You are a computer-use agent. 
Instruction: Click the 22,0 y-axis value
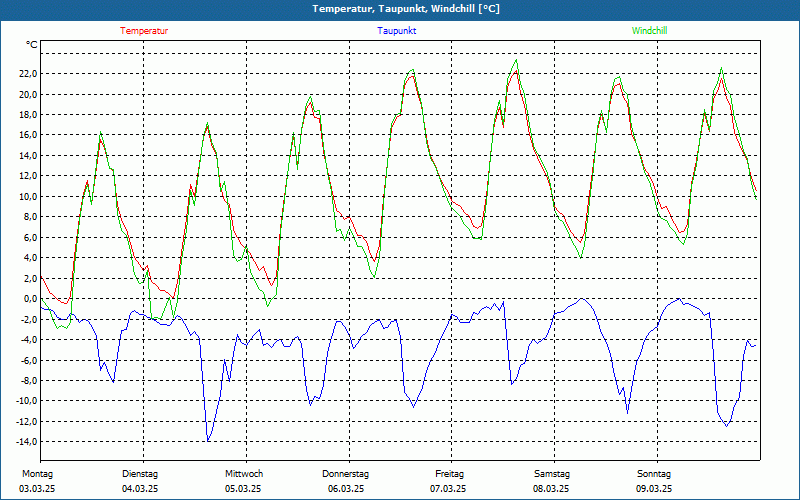(x=28, y=73)
